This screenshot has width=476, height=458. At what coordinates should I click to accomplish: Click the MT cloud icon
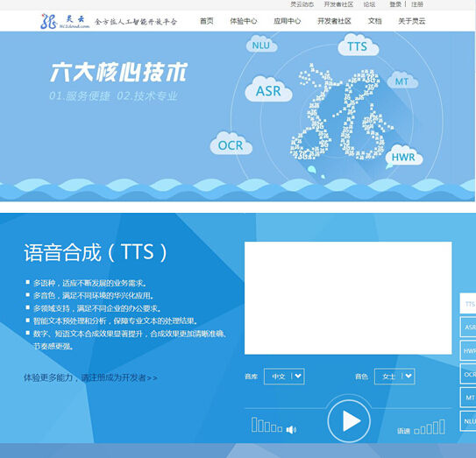coord(402,81)
